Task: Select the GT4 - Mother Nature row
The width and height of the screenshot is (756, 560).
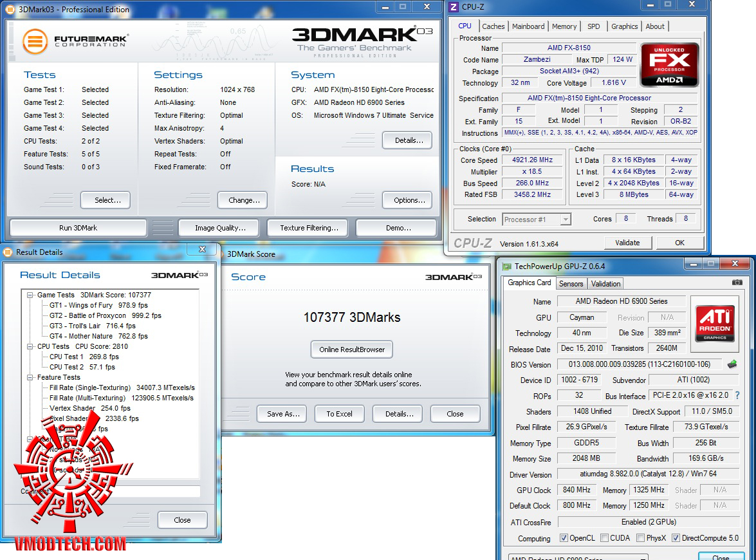Action: tap(98, 336)
